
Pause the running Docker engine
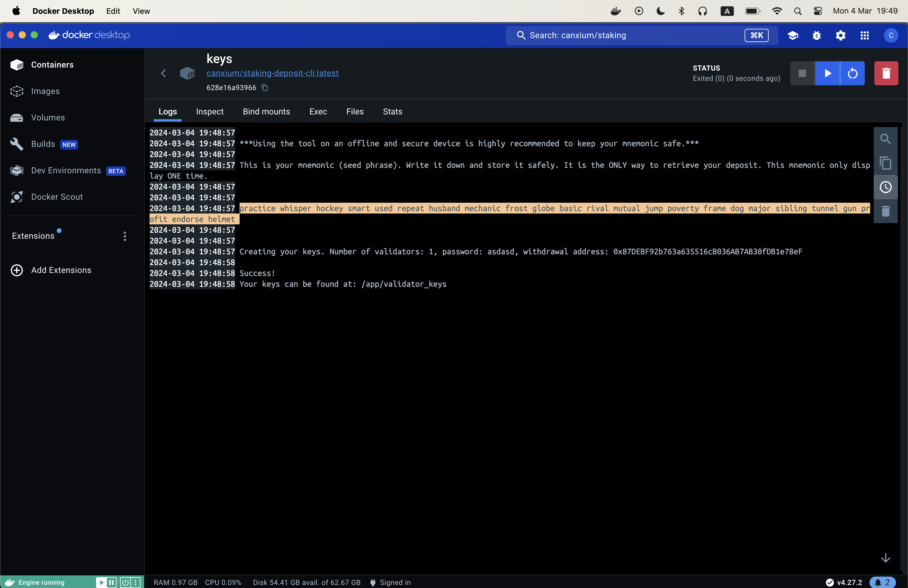[x=111, y=582]
